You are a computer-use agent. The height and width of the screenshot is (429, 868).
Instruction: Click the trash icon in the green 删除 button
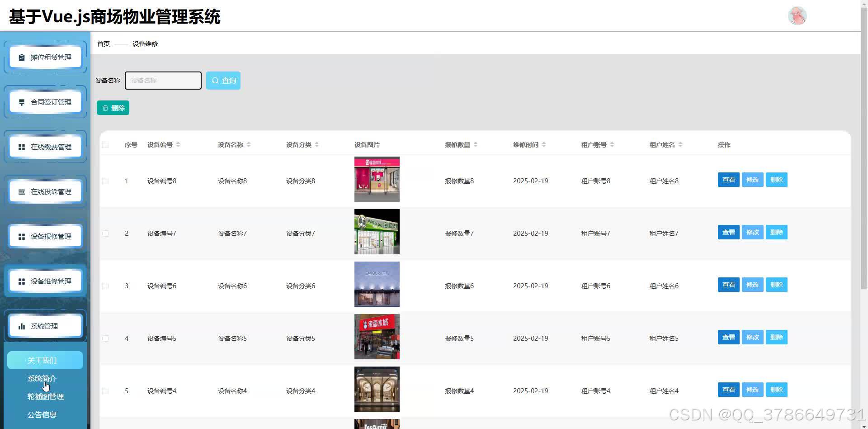click(x=105, y=108)
